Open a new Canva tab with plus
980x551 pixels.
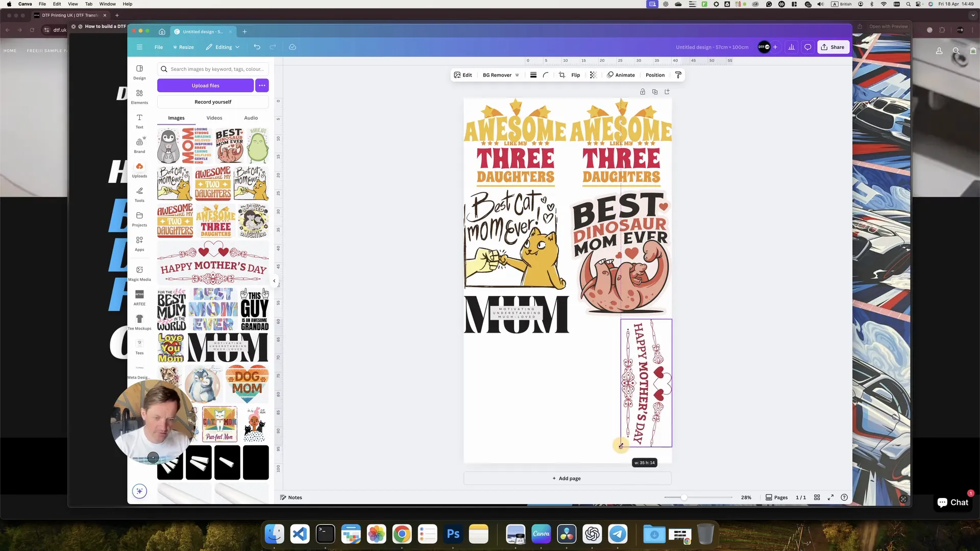(244, 32)
